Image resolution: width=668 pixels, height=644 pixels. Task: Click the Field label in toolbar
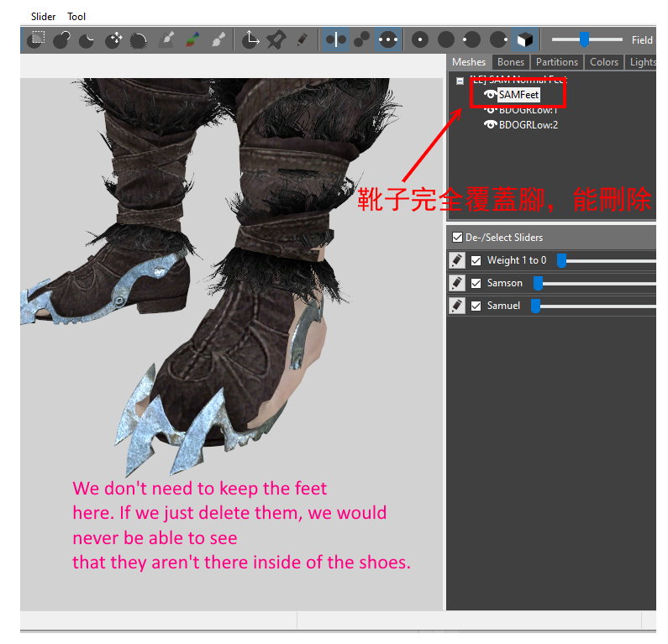point(642,40)
